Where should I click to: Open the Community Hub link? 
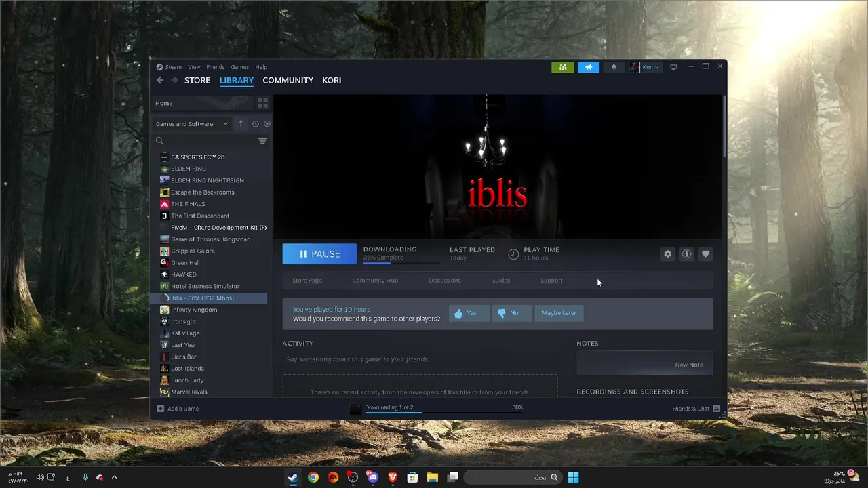375,281
